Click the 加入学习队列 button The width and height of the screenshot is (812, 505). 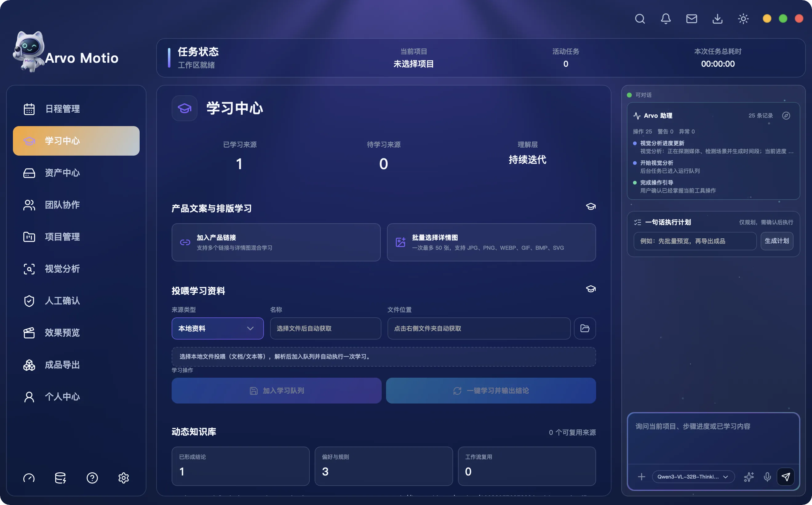[276, 391]
